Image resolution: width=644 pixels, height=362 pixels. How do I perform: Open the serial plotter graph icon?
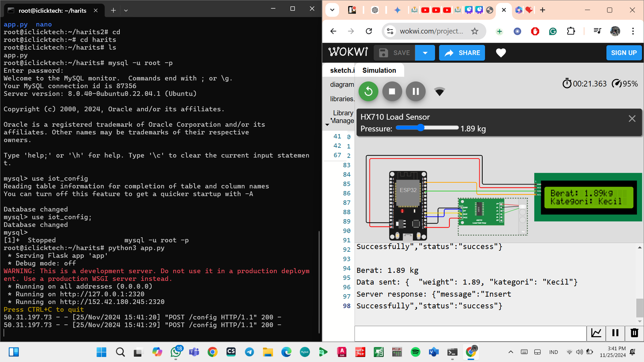(x=596, y=333)
